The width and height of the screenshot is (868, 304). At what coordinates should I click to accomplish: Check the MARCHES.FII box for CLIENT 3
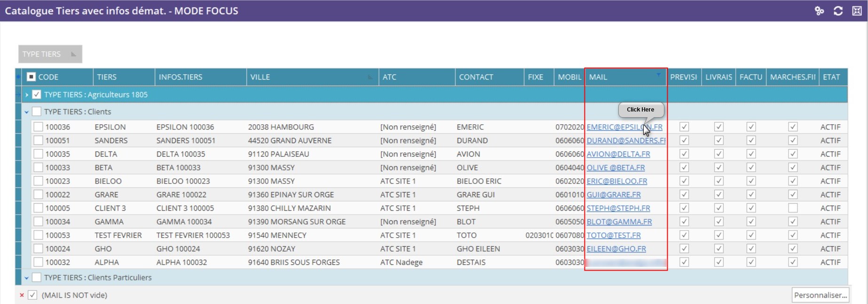[793, 208]
